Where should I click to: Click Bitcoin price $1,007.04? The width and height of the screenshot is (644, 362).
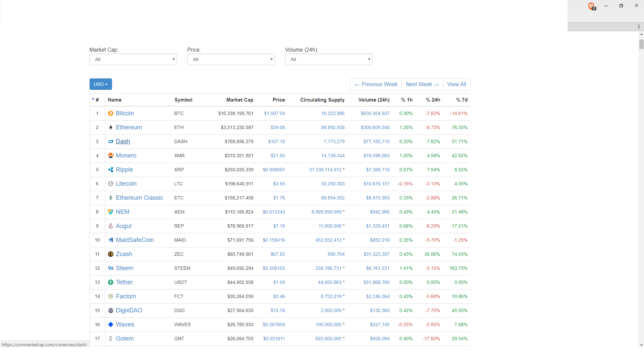click(274, 114)
